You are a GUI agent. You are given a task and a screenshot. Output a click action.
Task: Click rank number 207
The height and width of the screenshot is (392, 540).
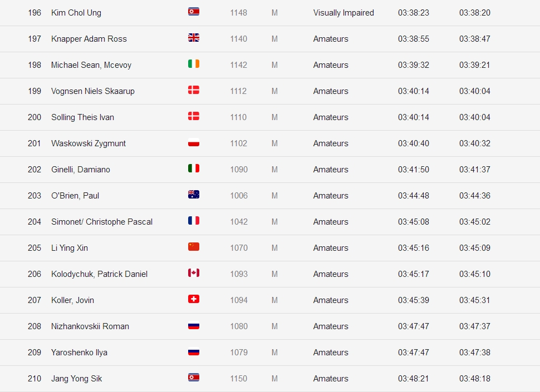(35, 300)
